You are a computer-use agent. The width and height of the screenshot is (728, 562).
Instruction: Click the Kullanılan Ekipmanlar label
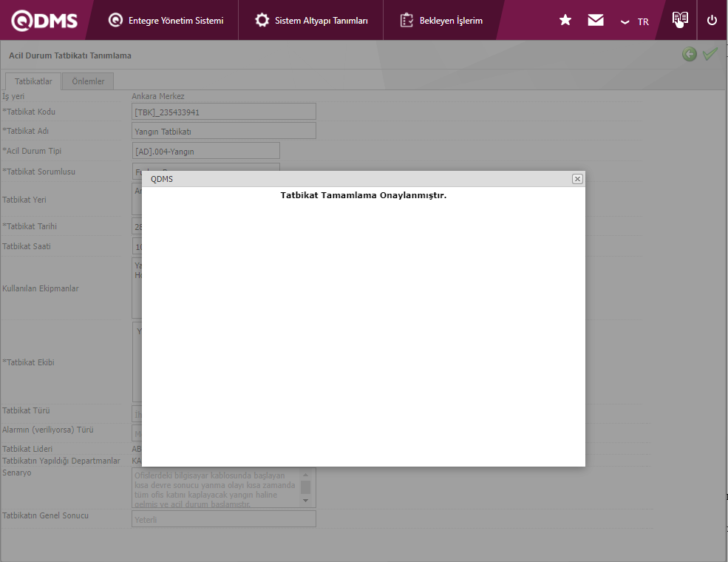pos(41,288)
